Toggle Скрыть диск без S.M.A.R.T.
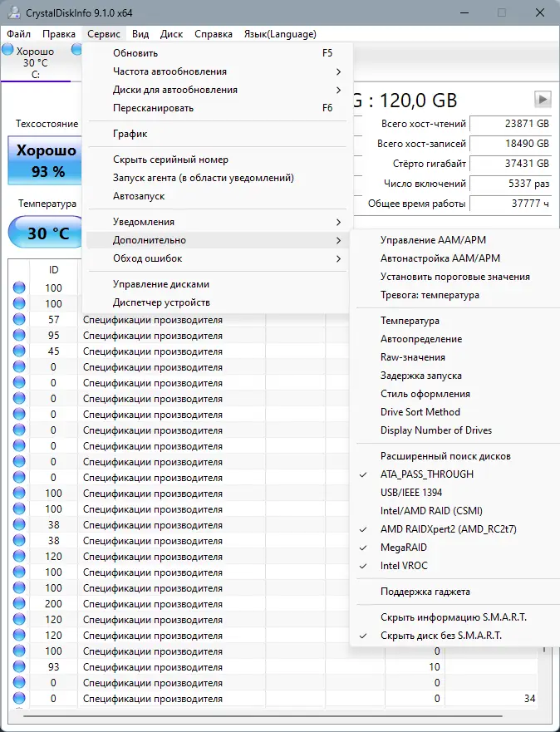 (441, 636)
